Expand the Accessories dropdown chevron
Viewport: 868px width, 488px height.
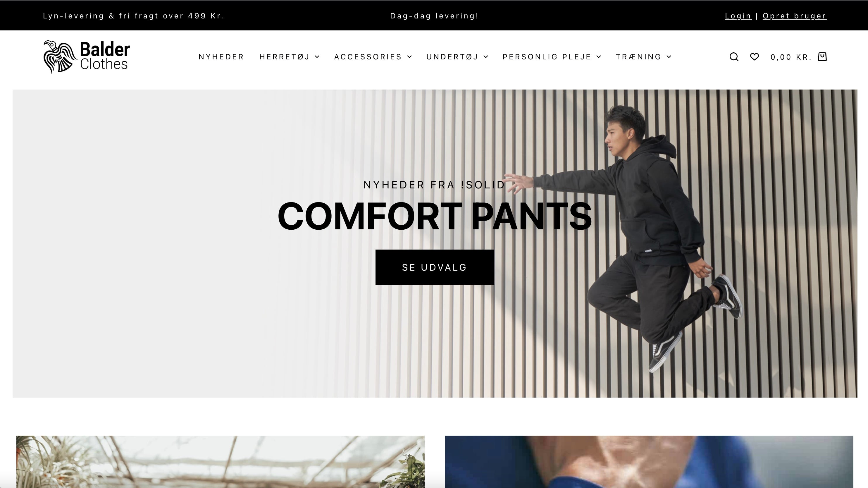[409, 57]
